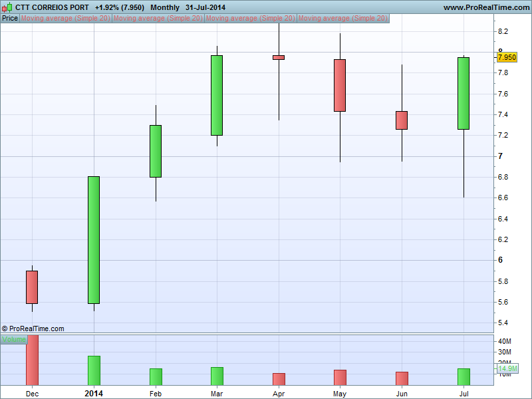532x399 pixels.
Task: Select the Volume panel label
Action: 14,339
